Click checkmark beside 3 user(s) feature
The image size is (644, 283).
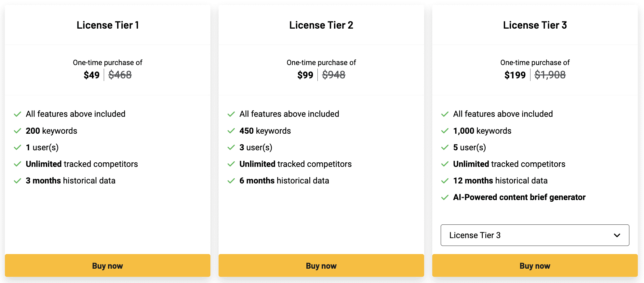(231, 148)
